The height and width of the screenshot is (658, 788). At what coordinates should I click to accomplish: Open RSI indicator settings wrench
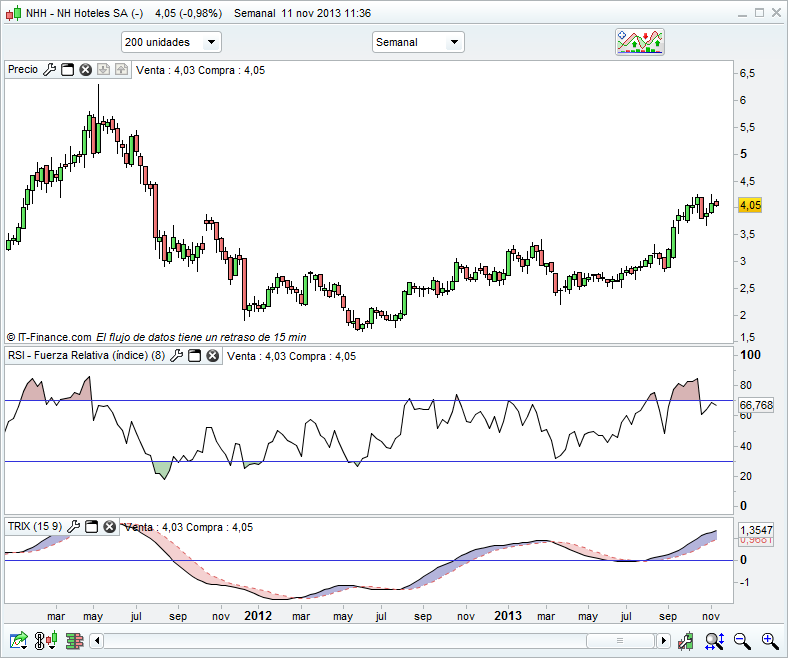[x=177, y=356]
